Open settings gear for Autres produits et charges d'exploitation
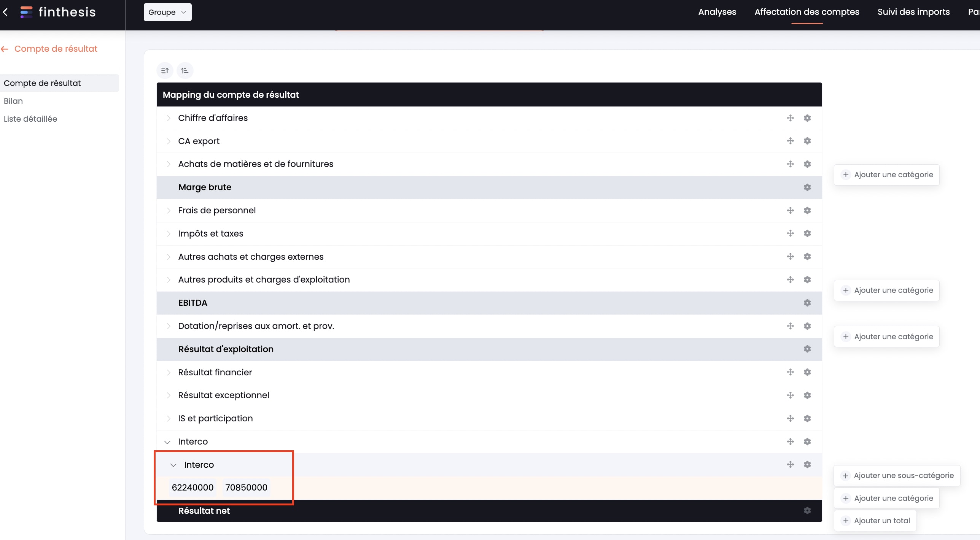Image resolution: width=980 pixels, height=540 pixels. [x=807, y=280]
